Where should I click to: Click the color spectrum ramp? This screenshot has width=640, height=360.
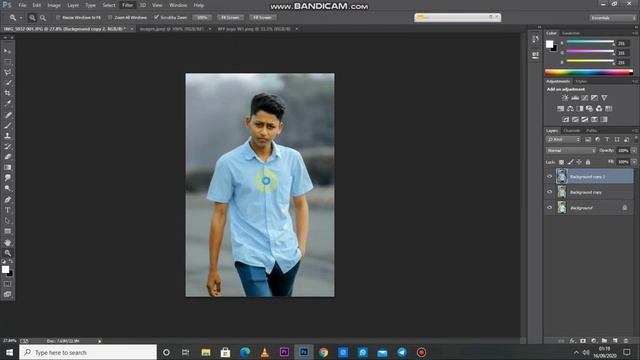[x=589, y=73]
